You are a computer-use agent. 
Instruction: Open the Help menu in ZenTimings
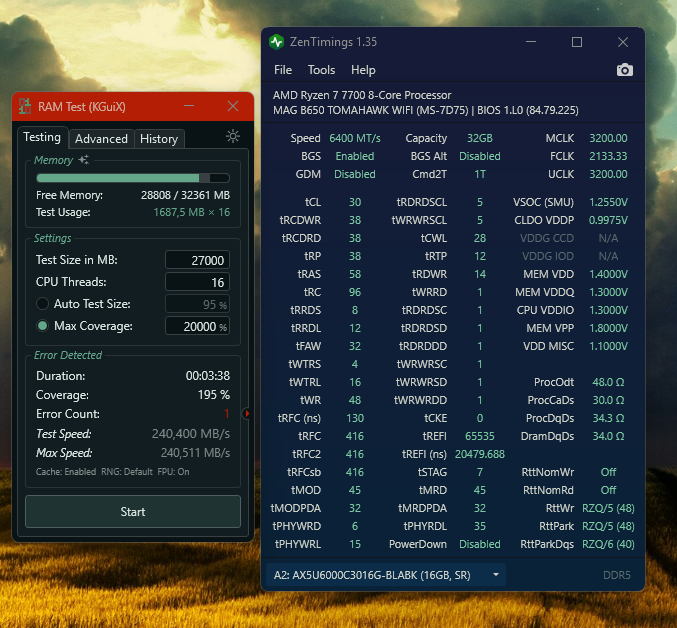coord(363,70)
